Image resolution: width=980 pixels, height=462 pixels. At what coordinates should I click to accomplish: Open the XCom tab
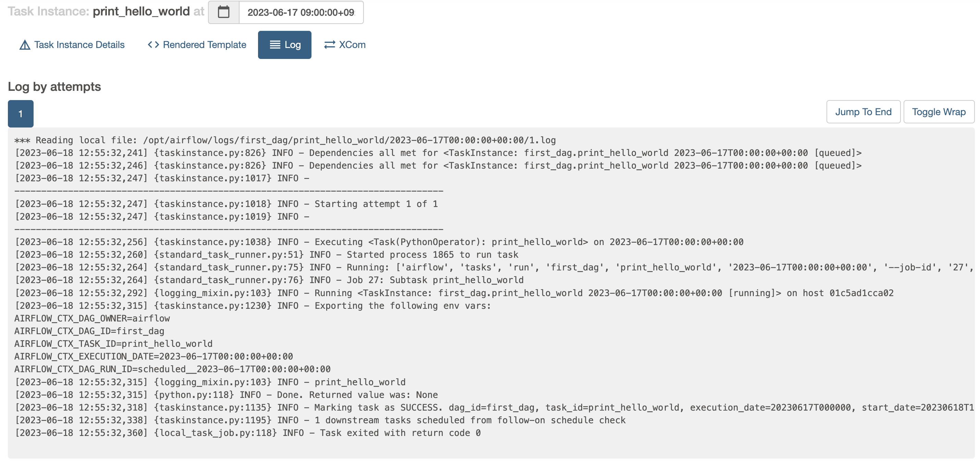(x=345, y=45)
